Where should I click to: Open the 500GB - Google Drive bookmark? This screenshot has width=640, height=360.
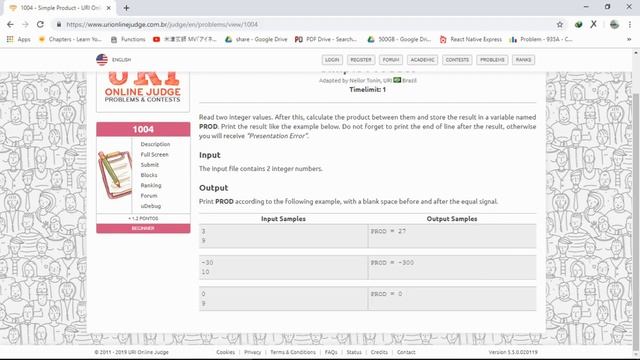coord(399,39)
